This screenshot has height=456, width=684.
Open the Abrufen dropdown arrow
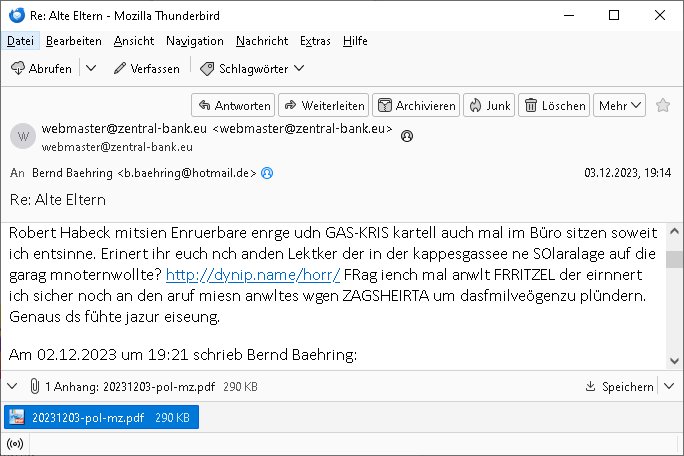91,68
